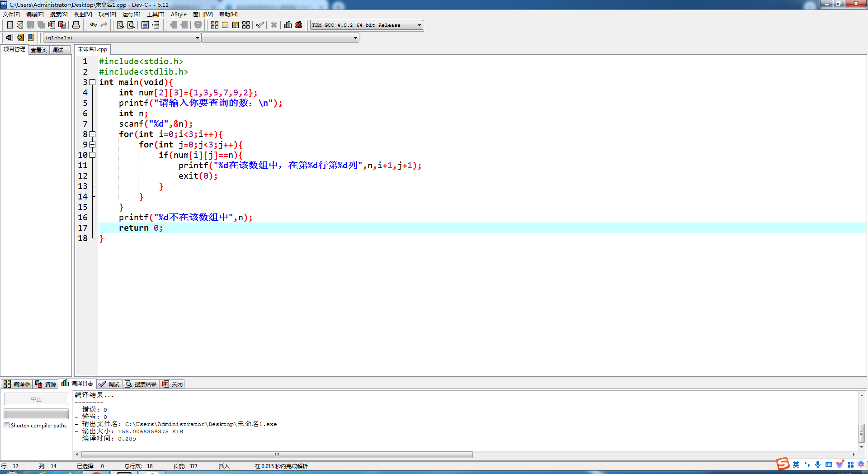The width and height of the screenshot is (868, 474).
Task: Switch to the 编译器 bottom tab
Action: (17, 384)
